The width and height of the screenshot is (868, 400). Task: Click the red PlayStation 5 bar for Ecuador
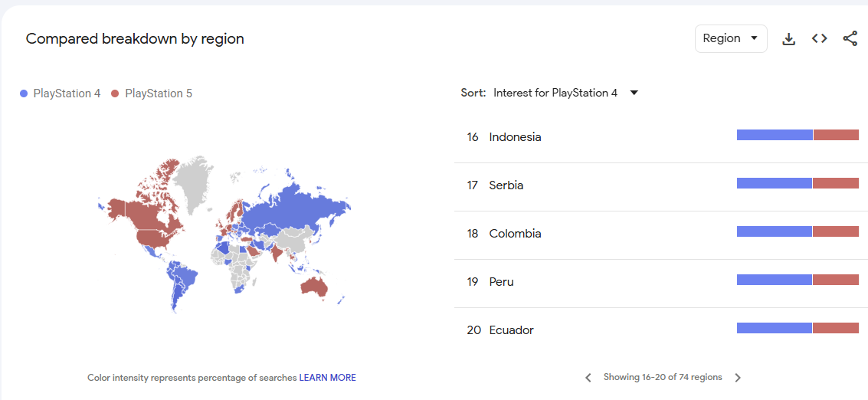pyautogui.click(x=835, y=328)
